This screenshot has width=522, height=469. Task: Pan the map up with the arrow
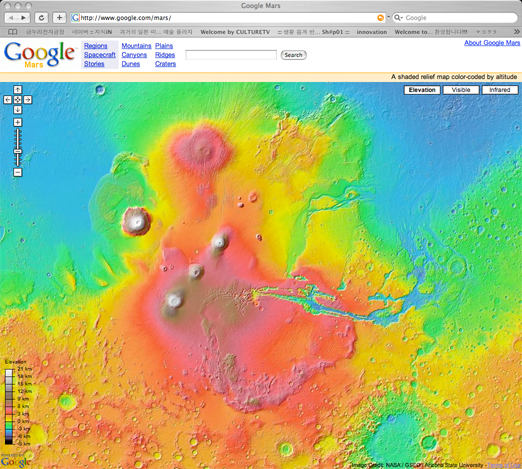click(x=18, y=89)
